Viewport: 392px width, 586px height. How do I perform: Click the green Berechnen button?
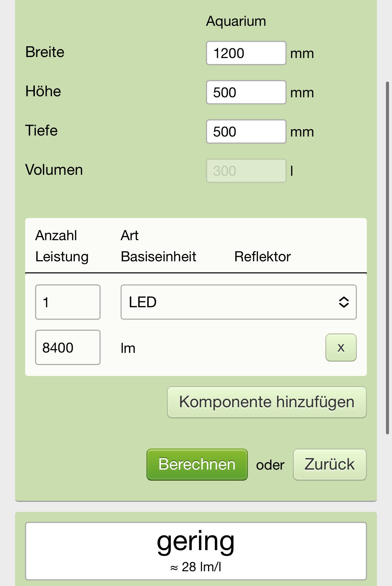click(x=197, y=465)
